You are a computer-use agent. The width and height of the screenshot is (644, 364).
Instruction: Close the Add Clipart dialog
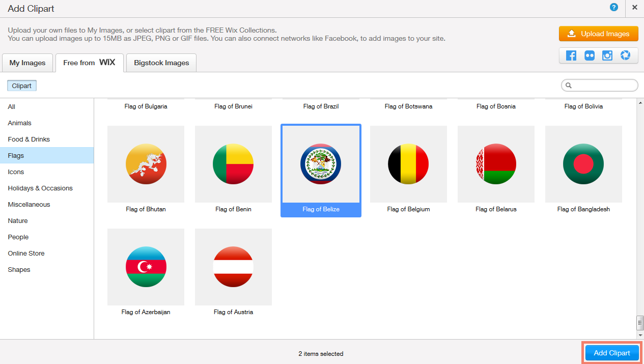point(634,8)
